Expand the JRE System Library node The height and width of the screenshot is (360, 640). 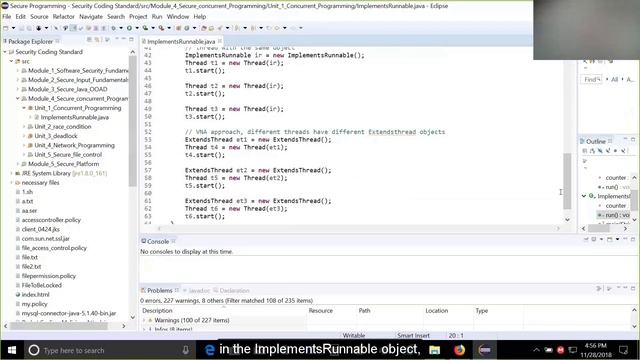(x=11, y=173)
